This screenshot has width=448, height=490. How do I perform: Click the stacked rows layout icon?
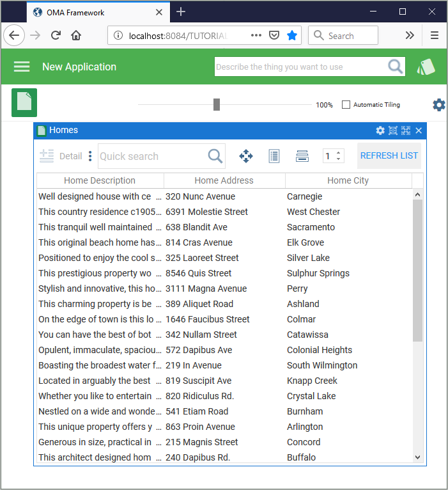tap(302, 156)
